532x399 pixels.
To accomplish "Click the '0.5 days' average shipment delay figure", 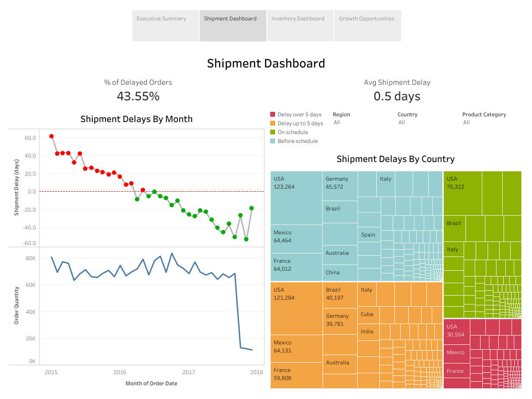I will click(x=397, y=96).
